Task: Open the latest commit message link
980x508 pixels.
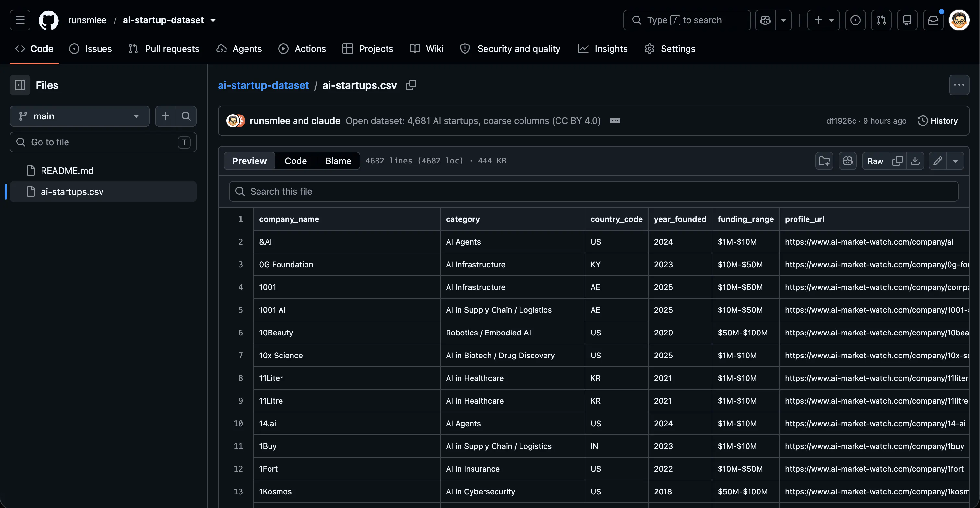Action: [473, 121]
